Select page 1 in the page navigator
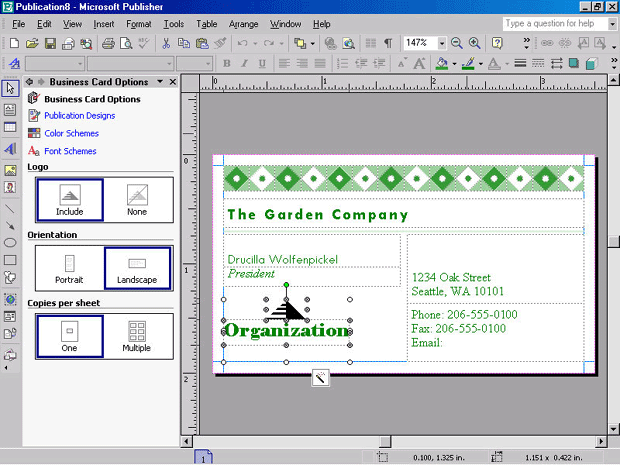Image resolution: width=620 pixels, height=465 pixels. (203, 457)
